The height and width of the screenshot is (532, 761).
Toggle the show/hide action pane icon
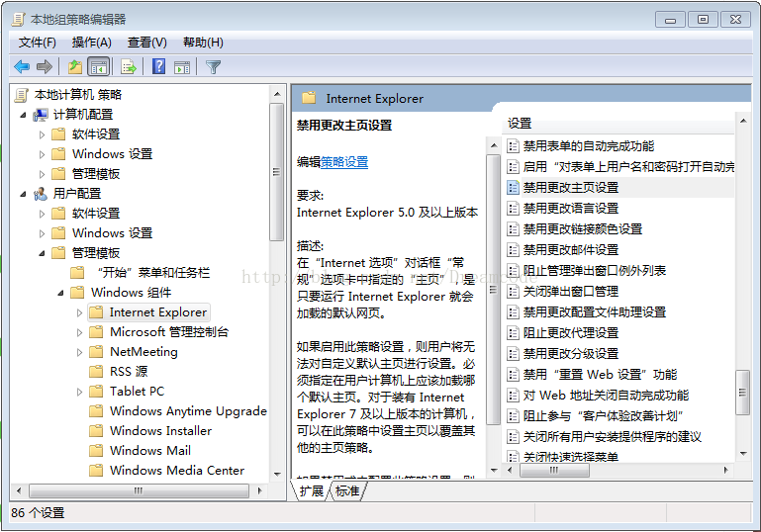point(182,67)
